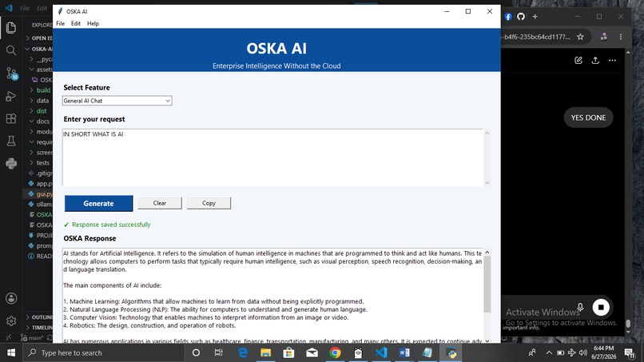Click in the Enter your request text box

tap(272, 157)
